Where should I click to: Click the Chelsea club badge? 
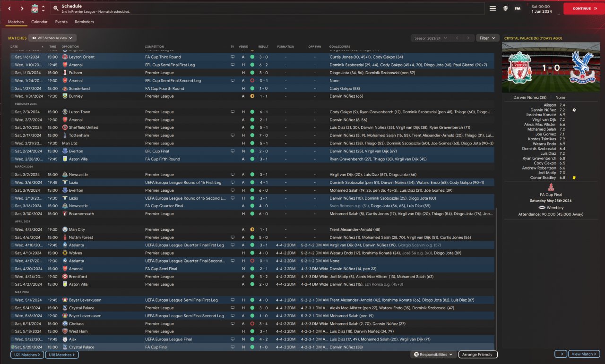click(x=65, y=324)
